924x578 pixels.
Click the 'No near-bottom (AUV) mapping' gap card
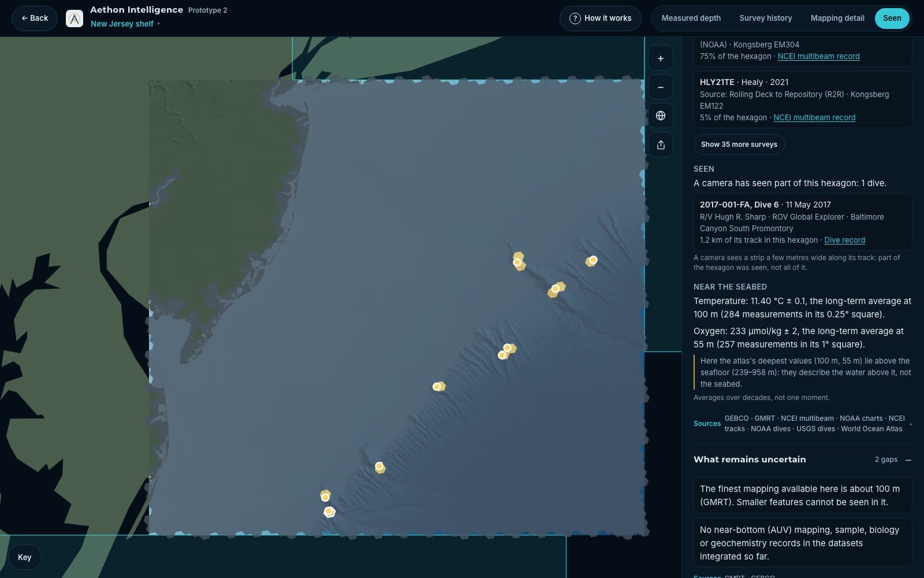click(x=802, y=543)
